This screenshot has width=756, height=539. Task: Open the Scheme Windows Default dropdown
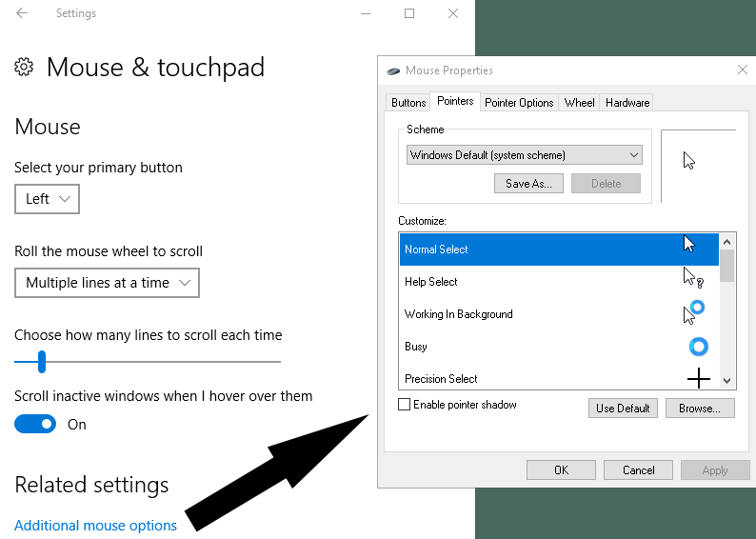pos(524,155)
